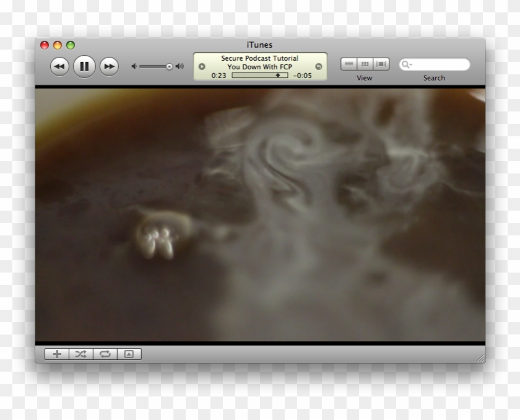Open the search options magnifier menu

(x=407, y=64)
